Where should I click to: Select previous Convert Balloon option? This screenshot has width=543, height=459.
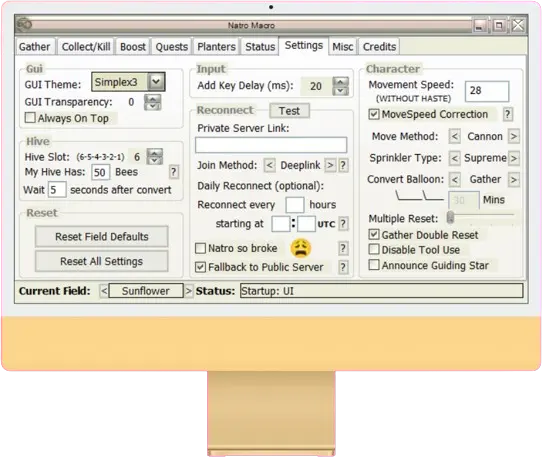click(454, 180)
